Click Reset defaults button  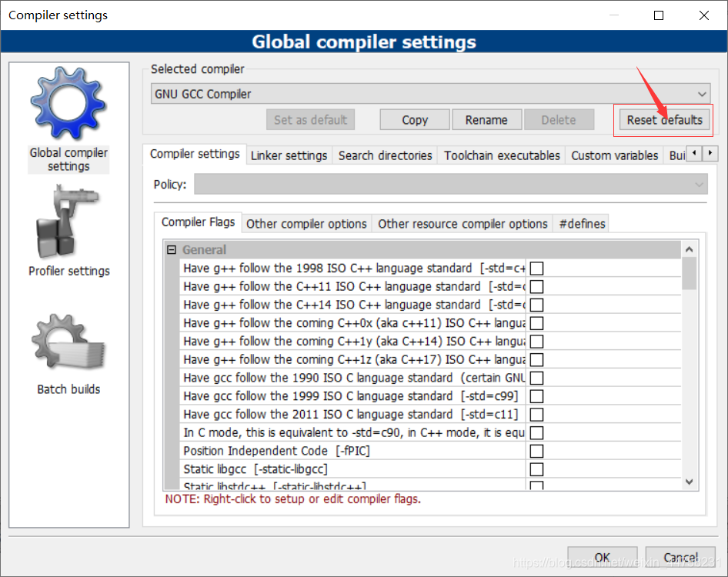[x=664, y=120]
